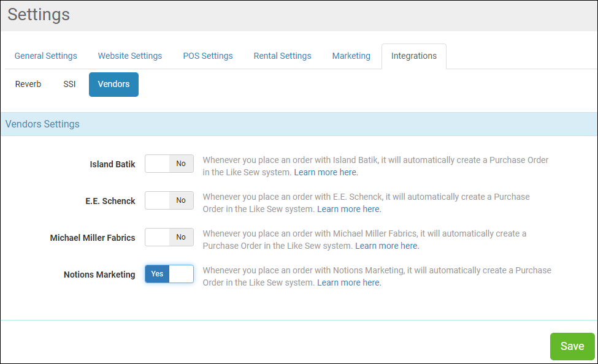
Task: Save the vendor settings
Action: [x=572, y=346]
